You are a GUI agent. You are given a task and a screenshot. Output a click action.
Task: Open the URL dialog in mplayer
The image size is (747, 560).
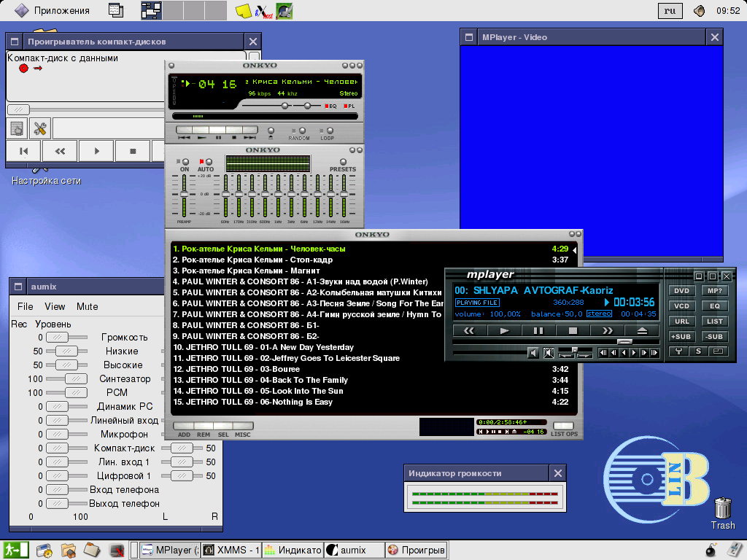[682, 322]
